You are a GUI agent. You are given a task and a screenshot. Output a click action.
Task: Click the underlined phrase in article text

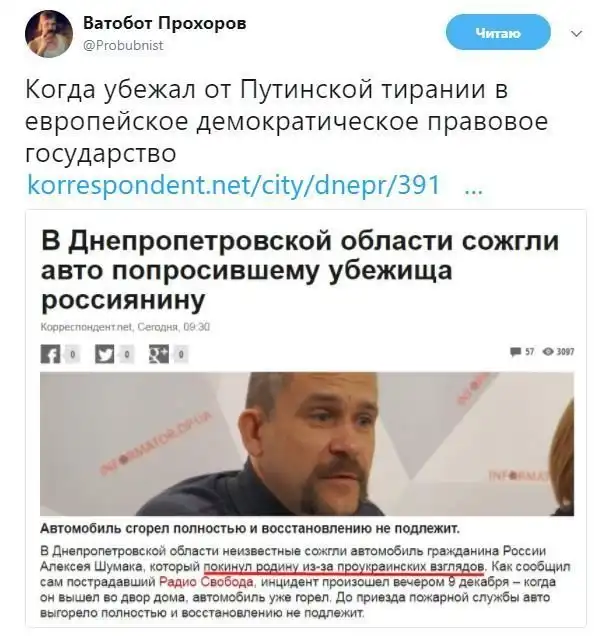point(344,567)
